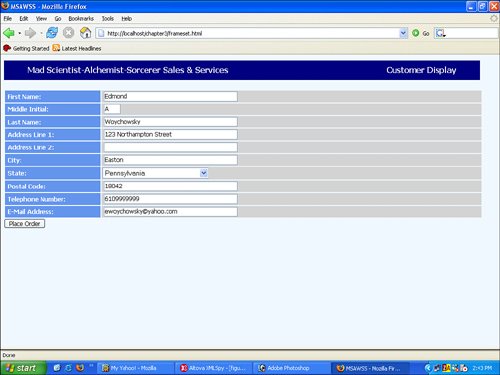Switch to Altova XMLSpy taskbar item
The height and width of the screenshot is (375, 500).
(x=213, y=368)
